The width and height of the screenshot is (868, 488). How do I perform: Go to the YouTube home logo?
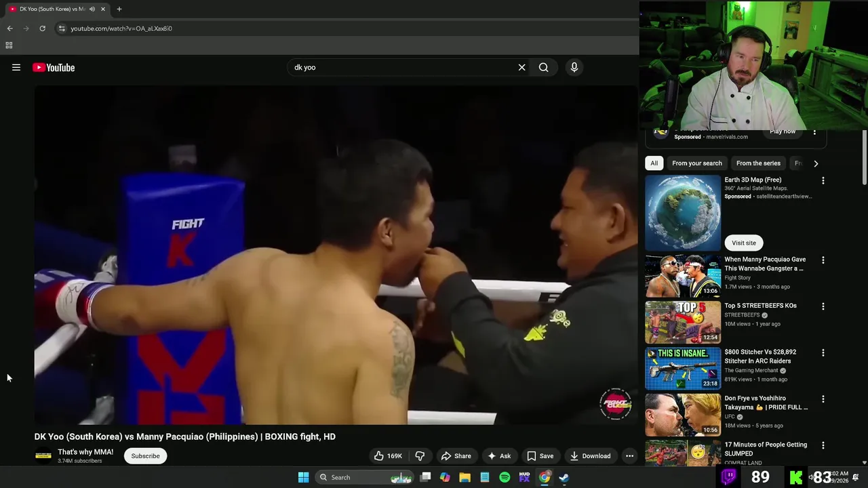click(54, 67)
